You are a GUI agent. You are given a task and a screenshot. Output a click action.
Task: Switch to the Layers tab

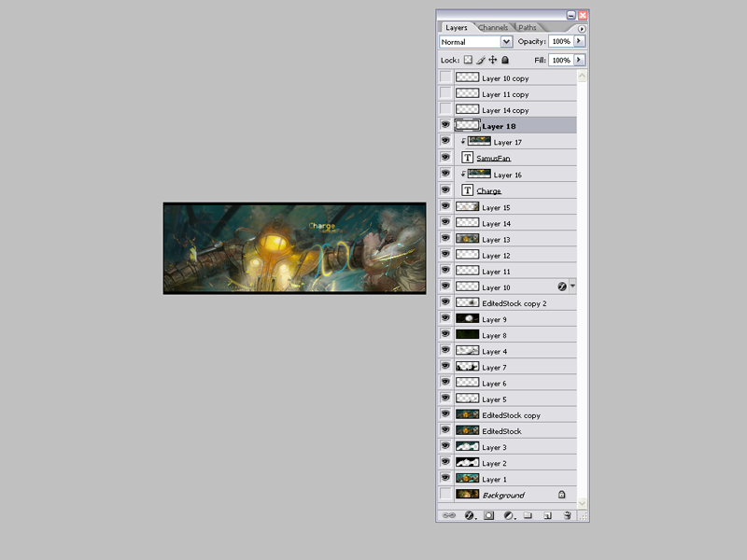tap(457, 28)
